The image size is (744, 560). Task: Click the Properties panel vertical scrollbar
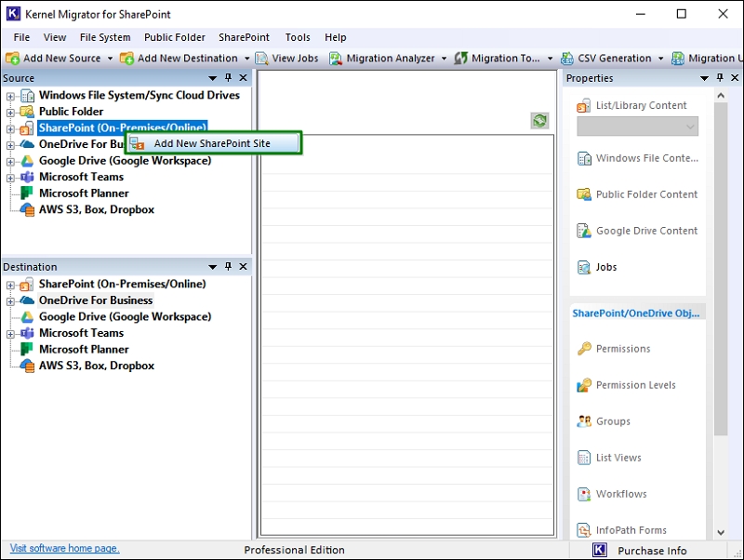[721, 279]
